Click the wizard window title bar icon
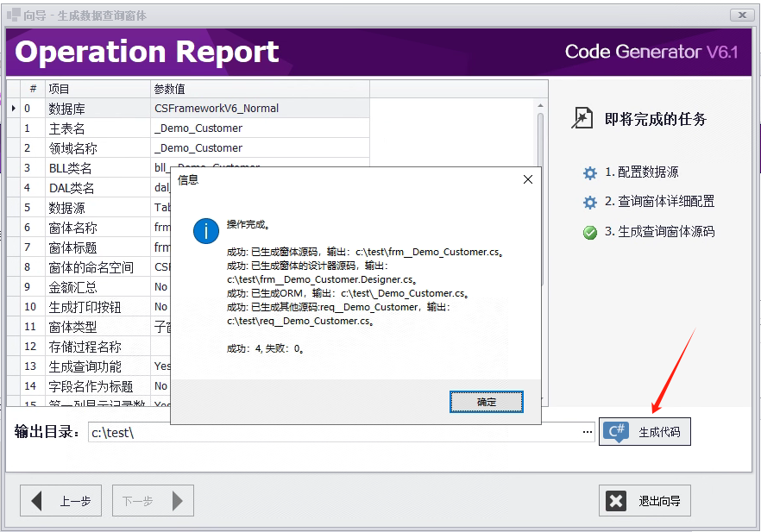Image resolution: width=761 pixels, height=532 pixels. tap(13, 15)
